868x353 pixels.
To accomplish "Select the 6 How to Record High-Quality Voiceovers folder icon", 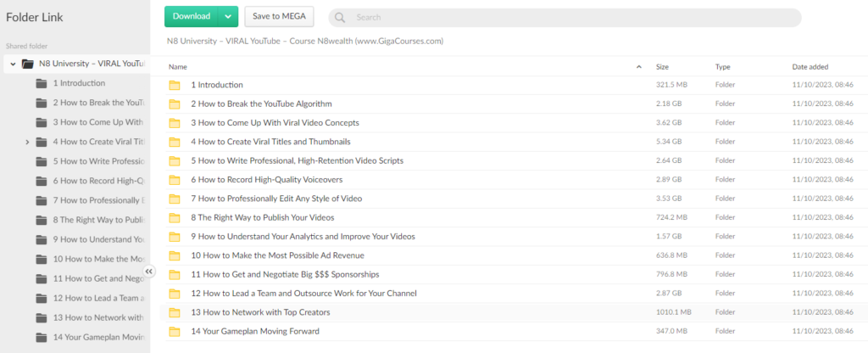I will (175, 180).
